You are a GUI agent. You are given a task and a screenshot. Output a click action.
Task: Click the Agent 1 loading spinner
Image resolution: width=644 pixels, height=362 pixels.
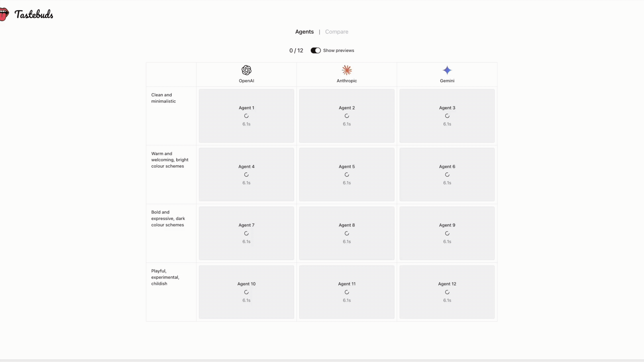coord(246,116)
